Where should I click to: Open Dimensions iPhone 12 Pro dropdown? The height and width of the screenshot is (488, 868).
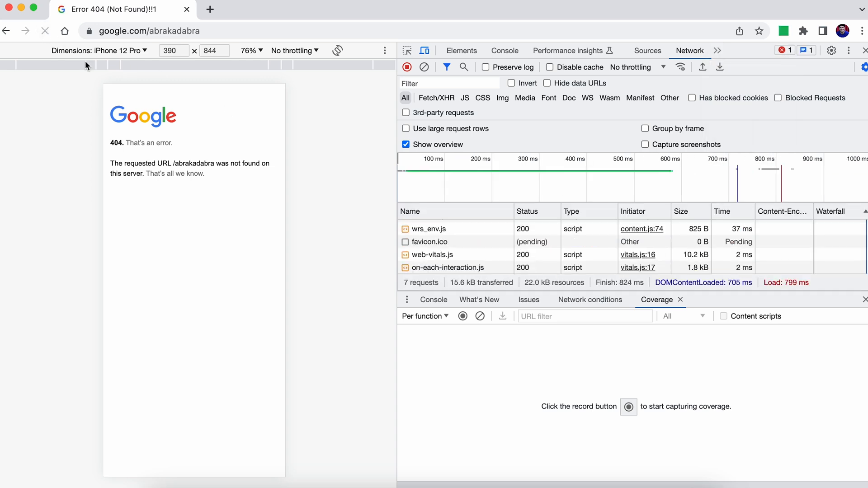(x=99, y=51)
